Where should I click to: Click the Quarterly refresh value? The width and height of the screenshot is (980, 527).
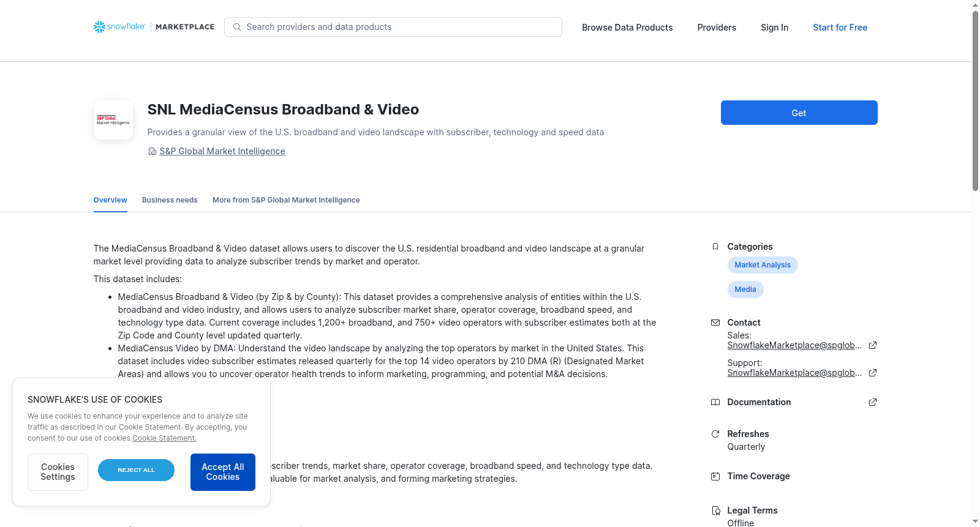coord(746,447)
